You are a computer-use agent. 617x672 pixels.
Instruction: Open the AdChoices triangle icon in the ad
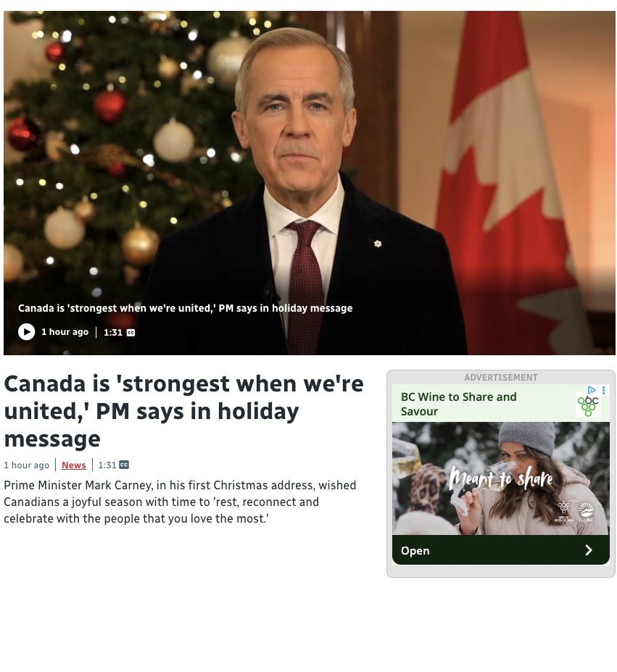592,390
